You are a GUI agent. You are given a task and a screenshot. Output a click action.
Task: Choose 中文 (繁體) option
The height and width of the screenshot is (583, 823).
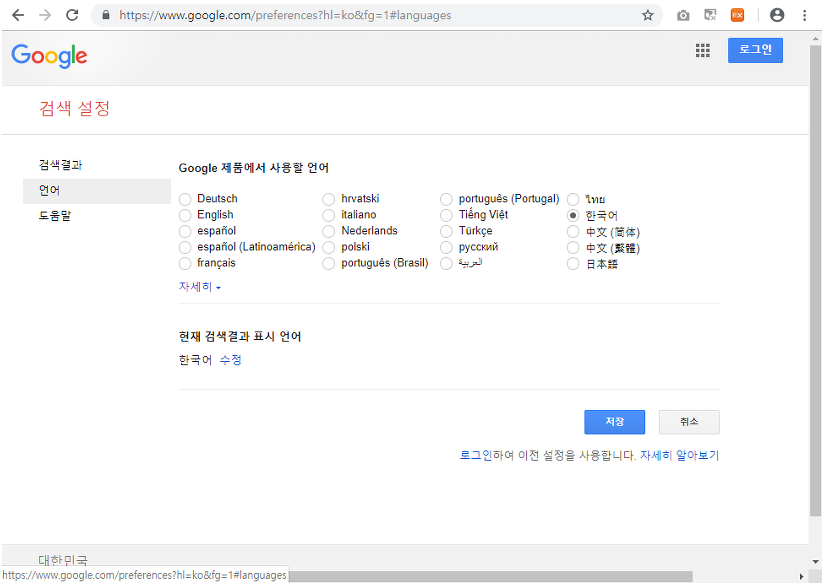tap(573, 247)
